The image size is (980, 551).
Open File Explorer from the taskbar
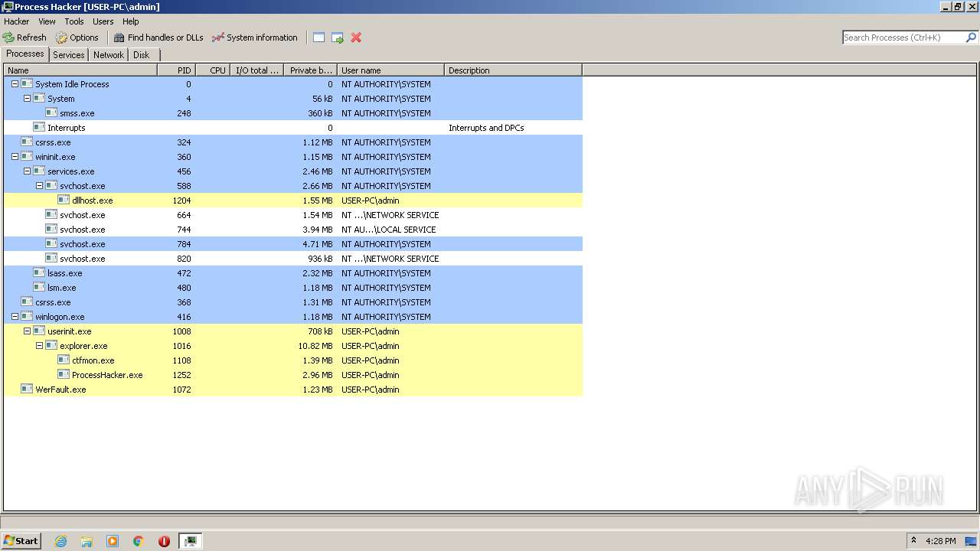coord(87,541)
